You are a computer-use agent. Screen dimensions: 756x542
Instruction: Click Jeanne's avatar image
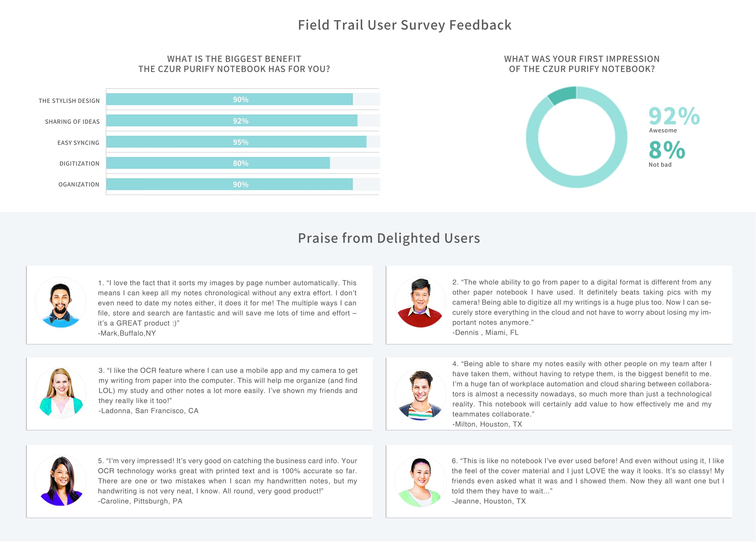(x=420, y=481)
